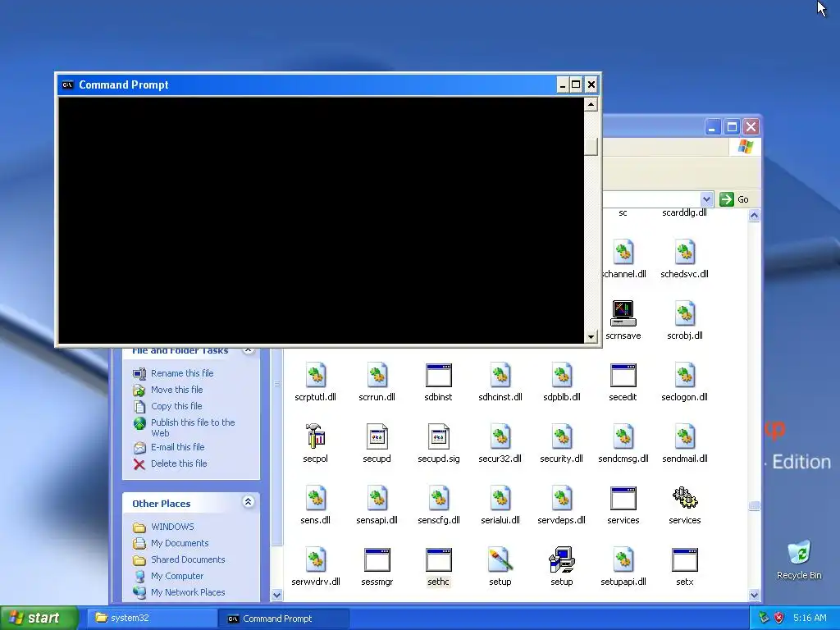Select the sens.dll file icon

[315, 498]
